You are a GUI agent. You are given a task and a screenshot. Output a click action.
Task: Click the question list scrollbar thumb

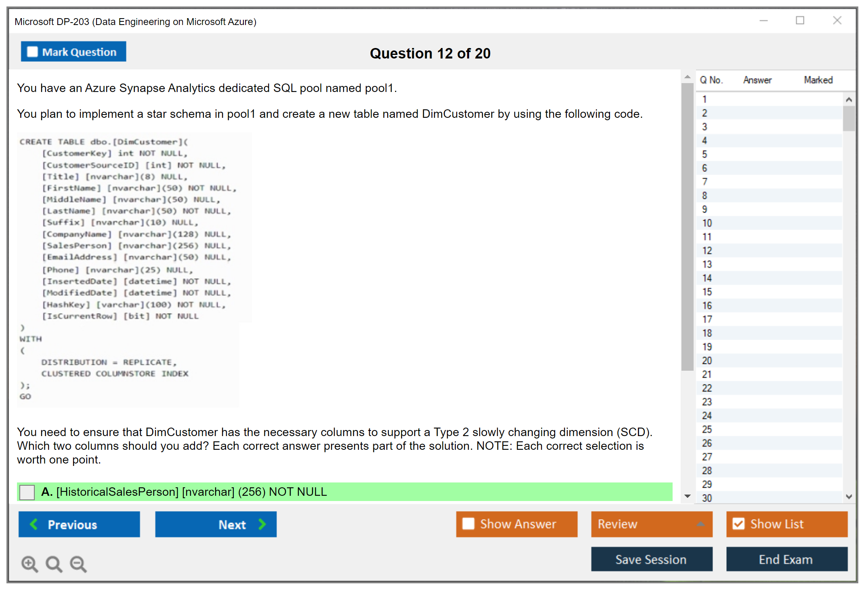click(849, 118)
